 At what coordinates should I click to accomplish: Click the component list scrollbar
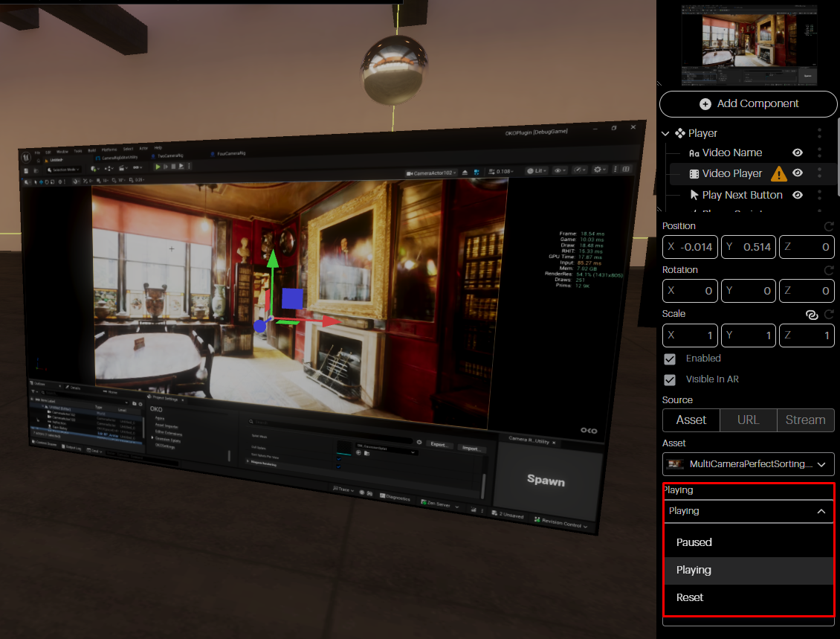click(838, 158)
